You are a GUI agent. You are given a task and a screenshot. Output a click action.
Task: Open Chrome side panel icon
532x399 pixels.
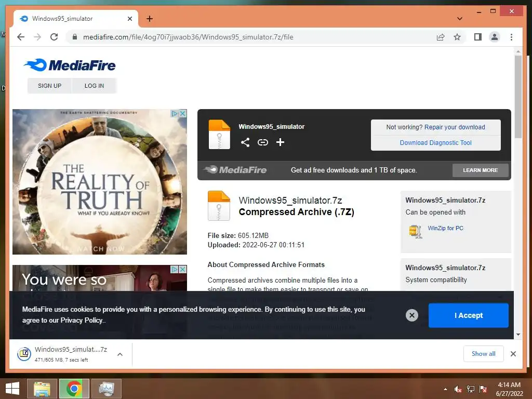click(x=478, y=37)
